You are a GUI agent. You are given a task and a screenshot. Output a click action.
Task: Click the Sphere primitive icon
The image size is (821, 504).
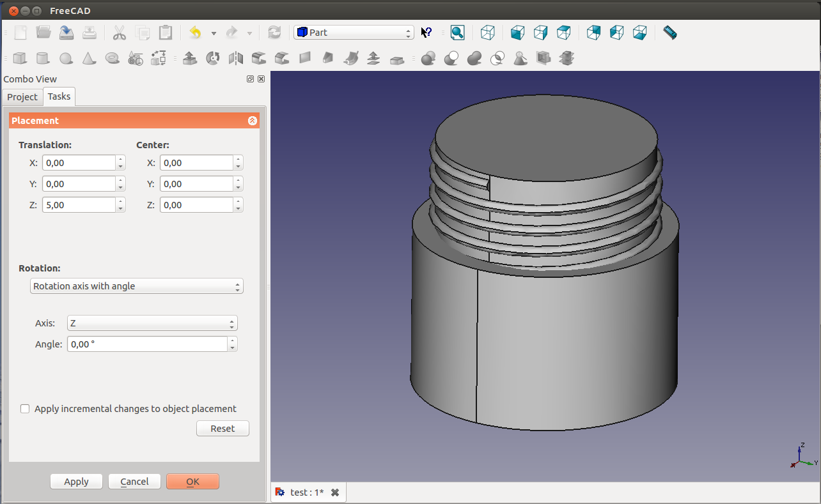(66, 59)
